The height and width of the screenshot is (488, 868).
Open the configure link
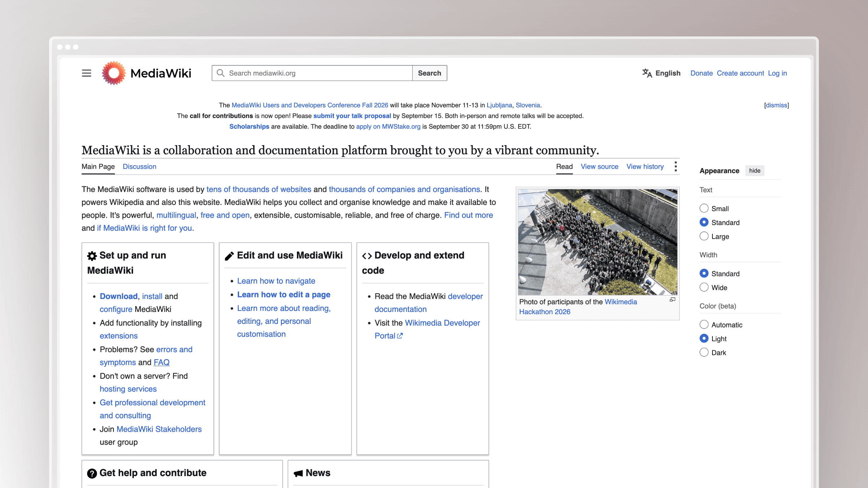(x=116, y=309)
